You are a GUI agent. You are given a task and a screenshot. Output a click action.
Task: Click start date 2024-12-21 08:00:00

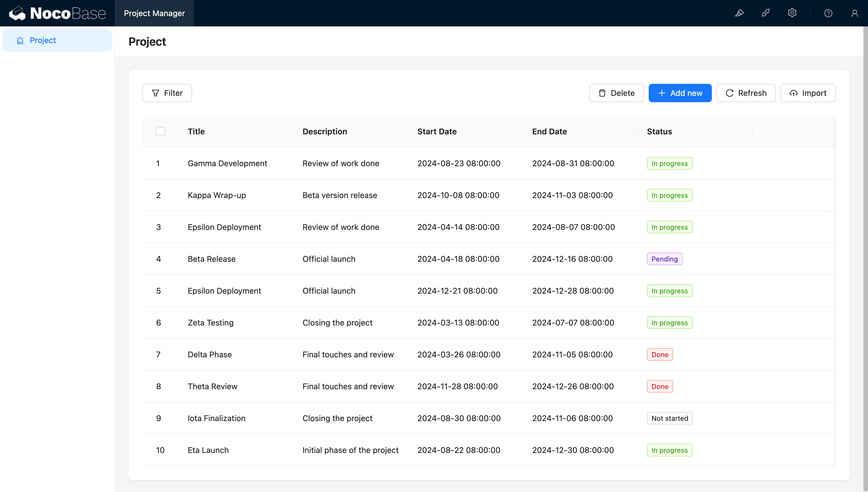[458, 290]
